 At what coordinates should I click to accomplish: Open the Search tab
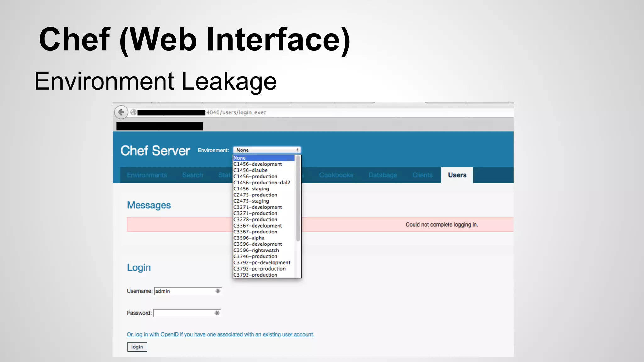[x=192, y=175]
